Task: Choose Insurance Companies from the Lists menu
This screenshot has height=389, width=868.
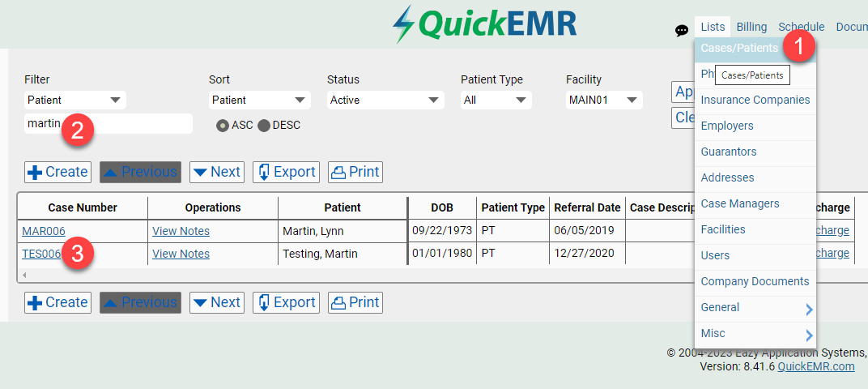Action: point(755,100)
